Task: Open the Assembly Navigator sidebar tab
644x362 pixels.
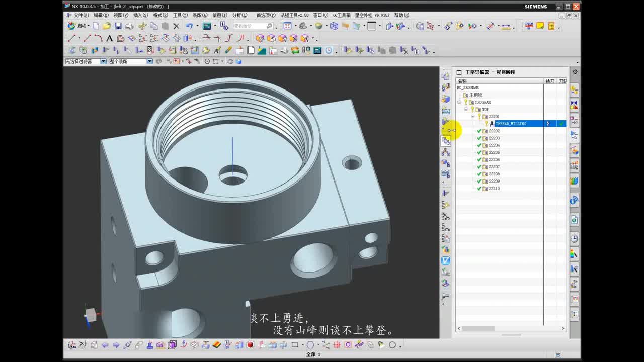Action: pos(574,89)
